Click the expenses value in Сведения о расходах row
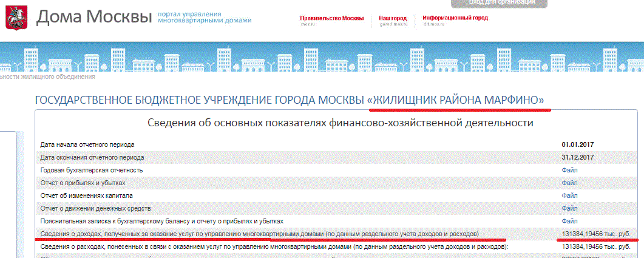 tap(596, 246)
